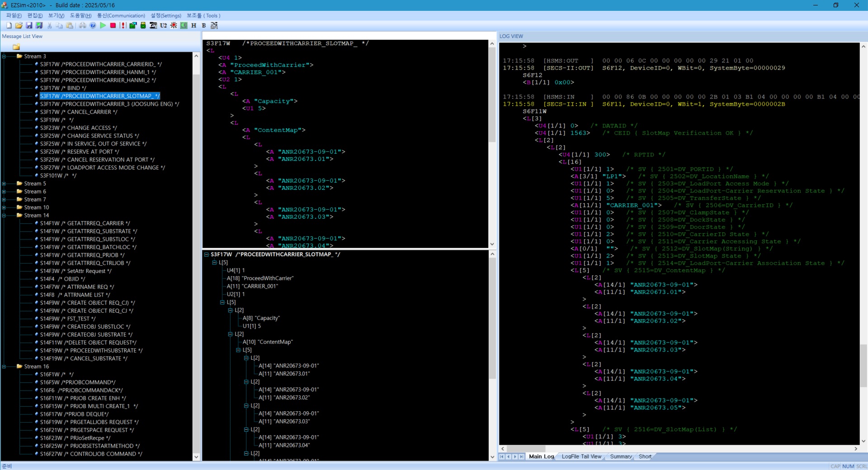Select S3F17W CANCEL_CARRIER message

[x=78, y=112]
